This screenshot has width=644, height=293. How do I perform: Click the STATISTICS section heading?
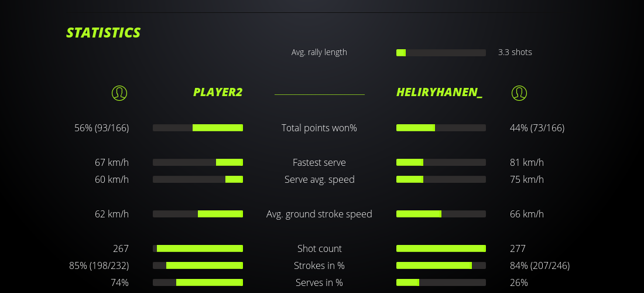[x=104, y=33]
